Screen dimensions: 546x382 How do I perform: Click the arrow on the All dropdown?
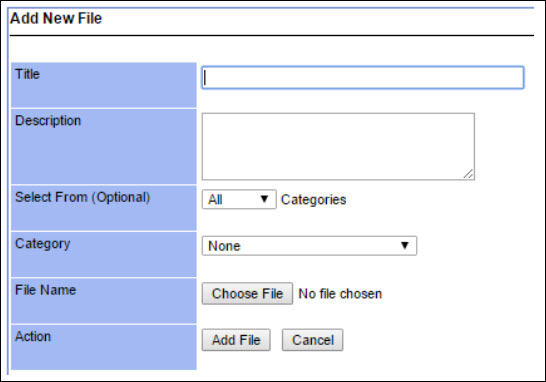pos(264,199)
